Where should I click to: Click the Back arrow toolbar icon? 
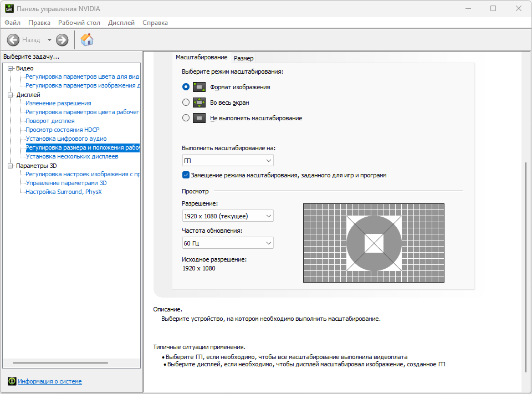(x=13, y=40)
